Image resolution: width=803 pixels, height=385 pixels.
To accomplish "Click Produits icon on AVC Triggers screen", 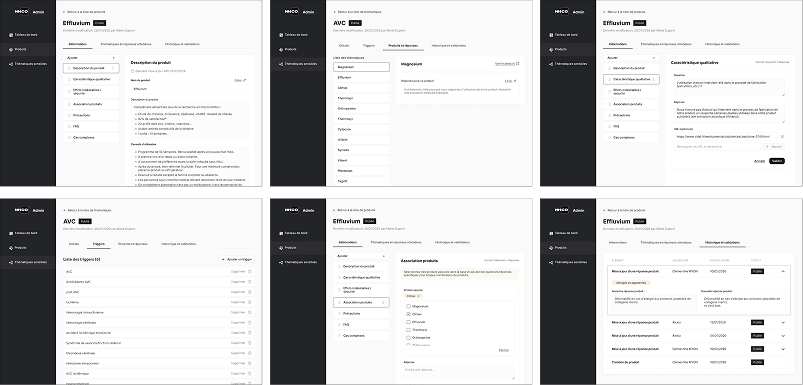I will (x=10, y=248).
